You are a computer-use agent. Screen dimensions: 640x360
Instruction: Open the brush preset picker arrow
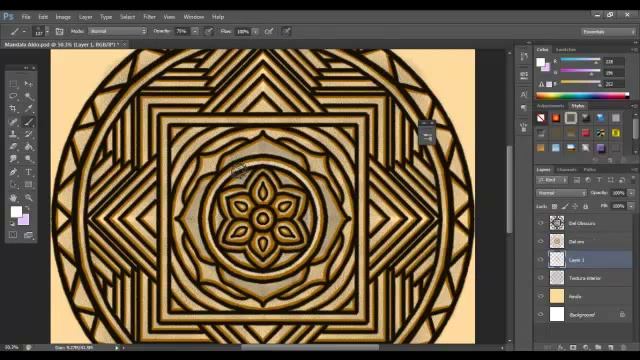(47, 31)
